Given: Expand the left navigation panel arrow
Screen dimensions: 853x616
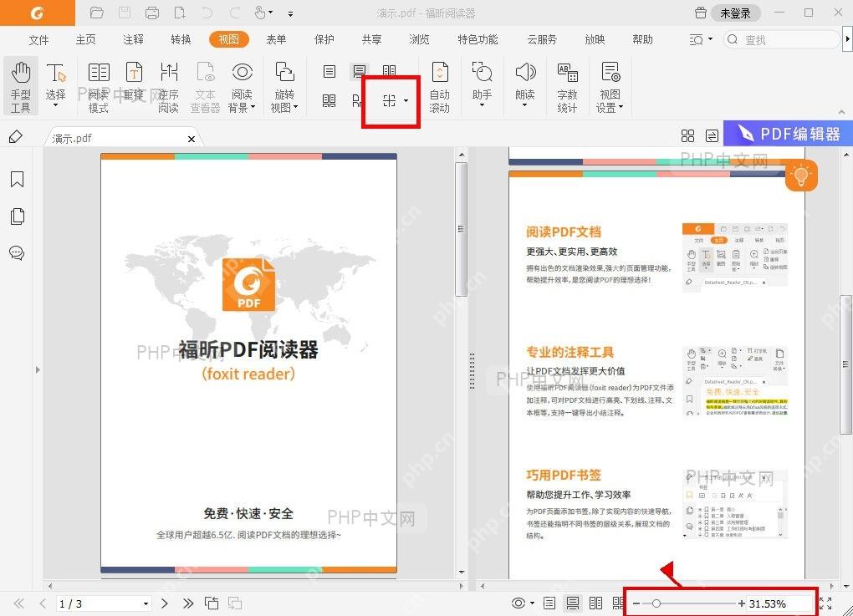Looking at the screenshot, I should [38, 369].
